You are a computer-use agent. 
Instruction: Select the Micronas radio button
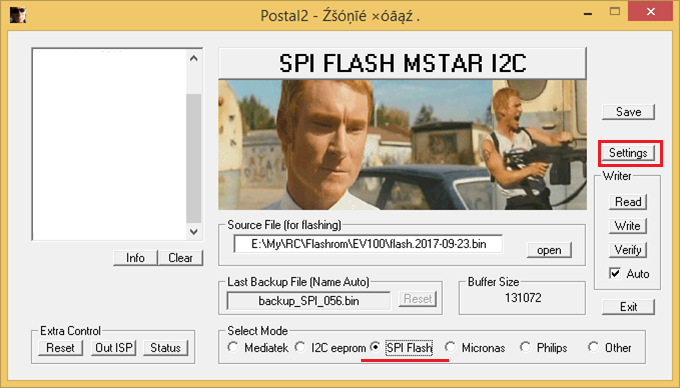(x=450, y=347)
